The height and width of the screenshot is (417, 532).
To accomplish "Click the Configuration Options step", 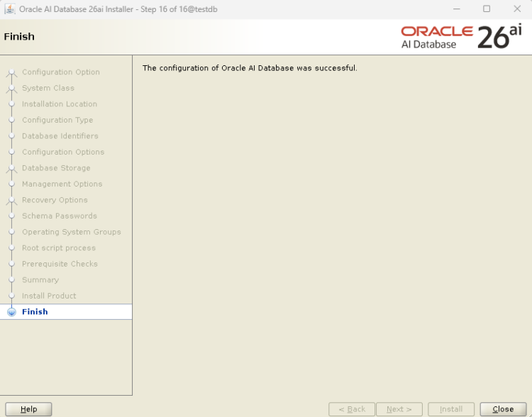I will [x=63, y=152].
